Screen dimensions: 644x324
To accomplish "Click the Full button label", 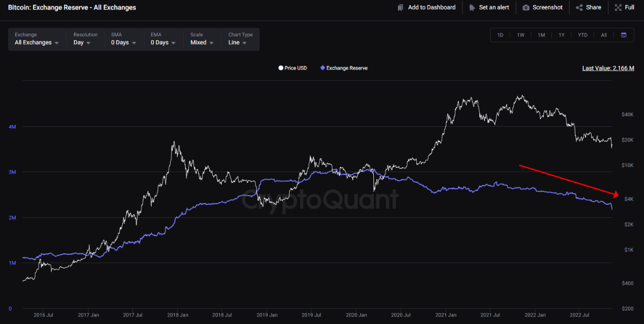I will click(629, 8).
